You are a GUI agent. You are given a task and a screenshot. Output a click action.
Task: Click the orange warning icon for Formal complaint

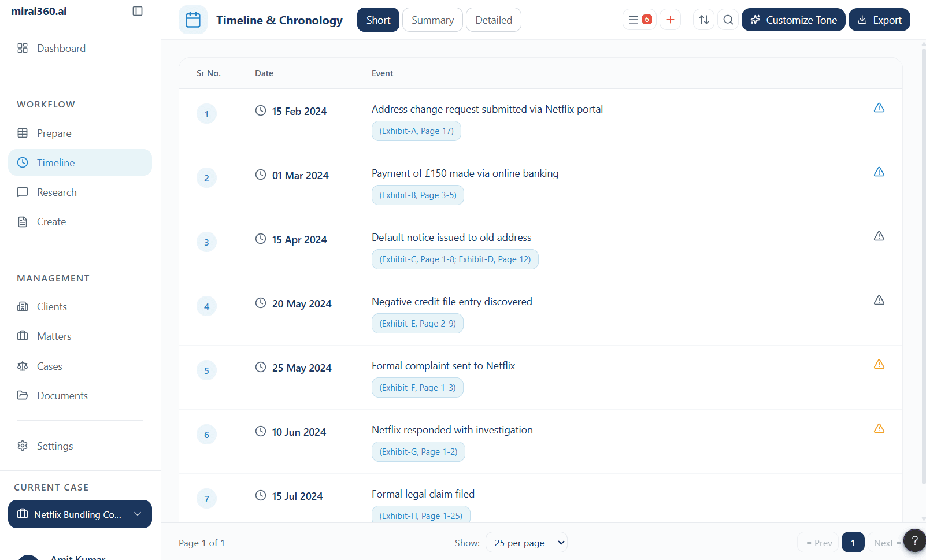(x=879, y=365)
